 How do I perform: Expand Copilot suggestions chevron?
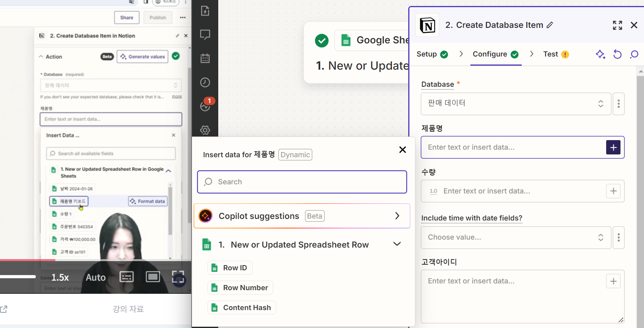(397, 216)
